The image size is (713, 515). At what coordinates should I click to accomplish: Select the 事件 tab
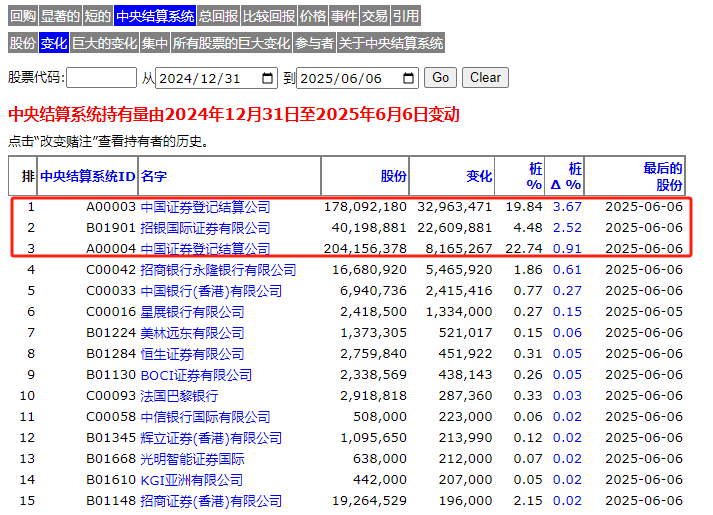[344, 16]
